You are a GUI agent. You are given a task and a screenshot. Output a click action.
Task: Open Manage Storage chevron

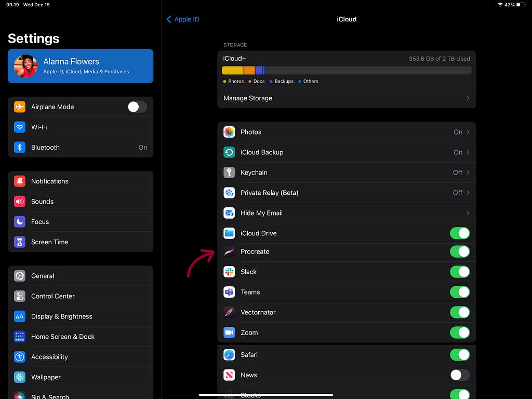468,98
